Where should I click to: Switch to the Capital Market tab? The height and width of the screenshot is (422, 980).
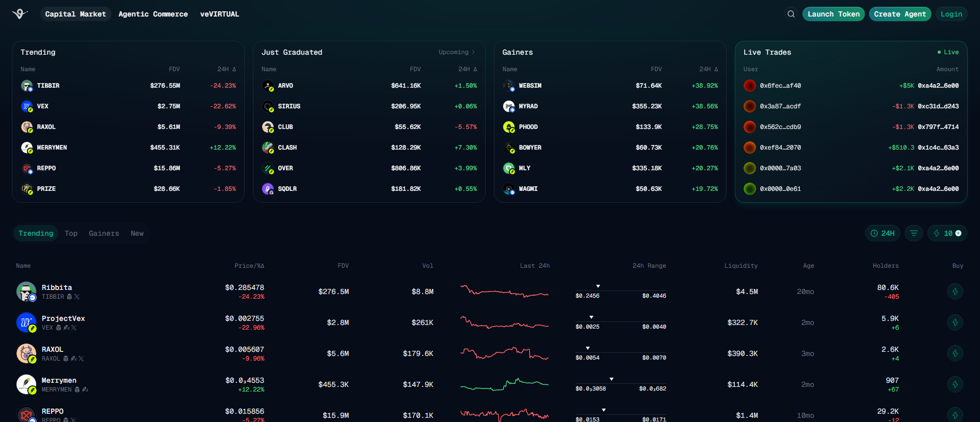pyautogui.click(x=75, y=14)
